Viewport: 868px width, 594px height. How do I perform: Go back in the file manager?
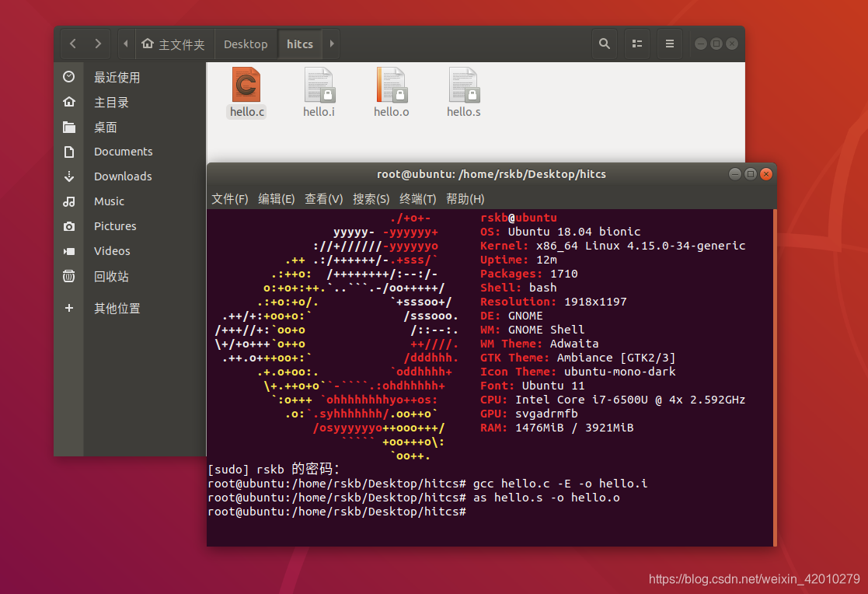73,44
